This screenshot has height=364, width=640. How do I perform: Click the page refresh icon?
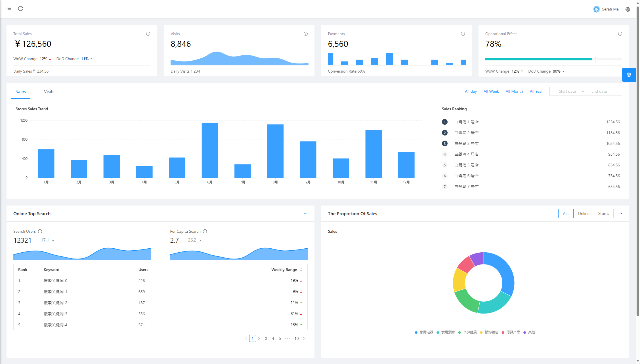[20, 9]
